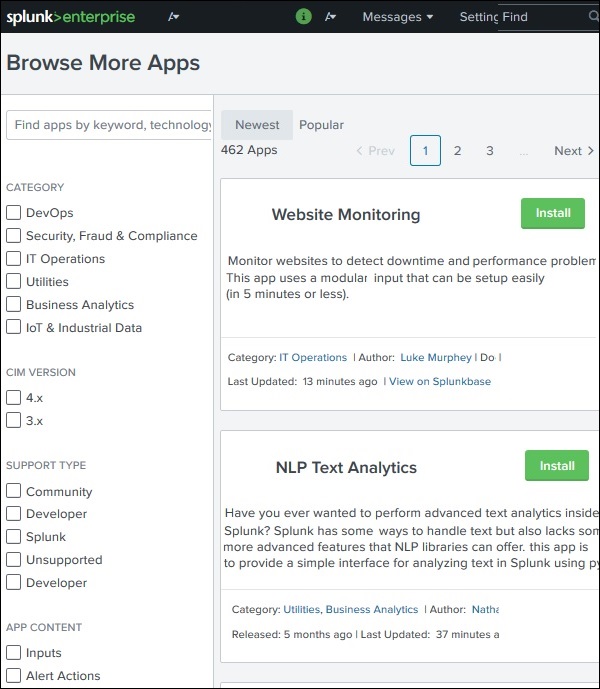Toggle the Community support type checkbox
The width and height of the screenshot is (600, 689).
point(14,492)
